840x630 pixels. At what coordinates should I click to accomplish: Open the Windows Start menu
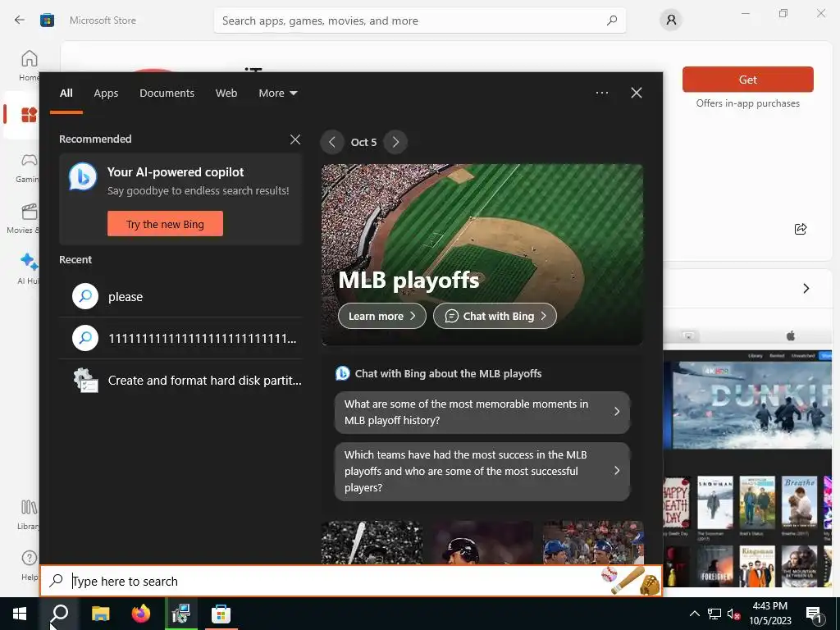point(20,614)
